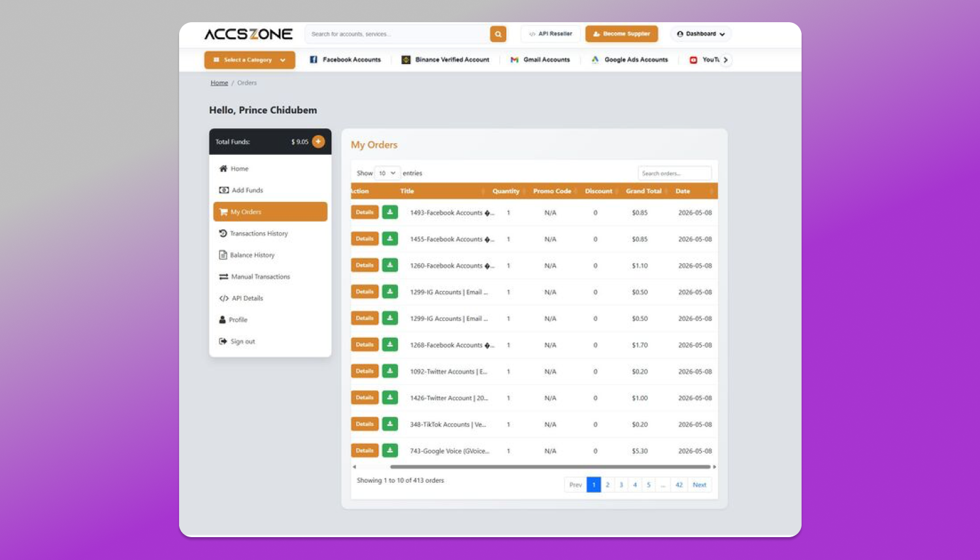View Details for order 1092-Twitter Accounts
The image size is (980, 560).
pyautogui.click(x=365, y=371)
